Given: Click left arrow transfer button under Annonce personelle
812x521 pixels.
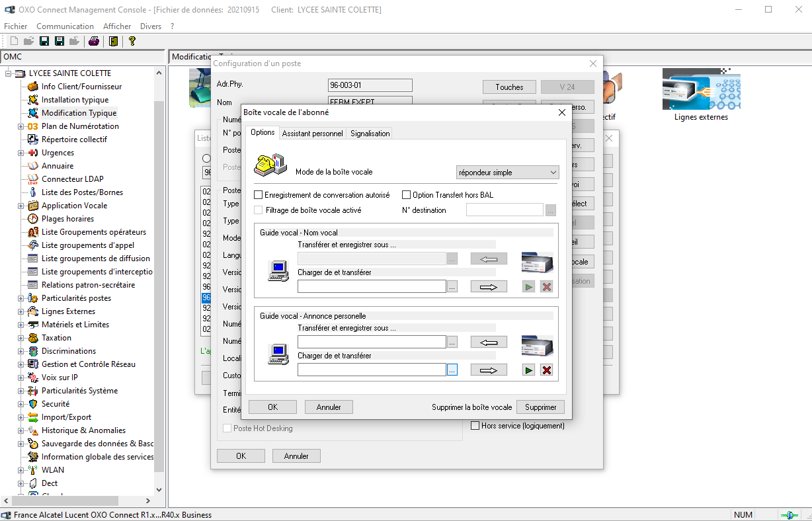Looking at the screenshot, I should click(x=488, y=342).
